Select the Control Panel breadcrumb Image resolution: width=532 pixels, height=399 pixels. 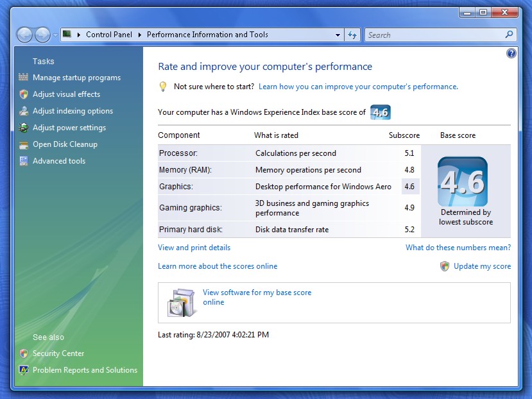click(109, 35)
